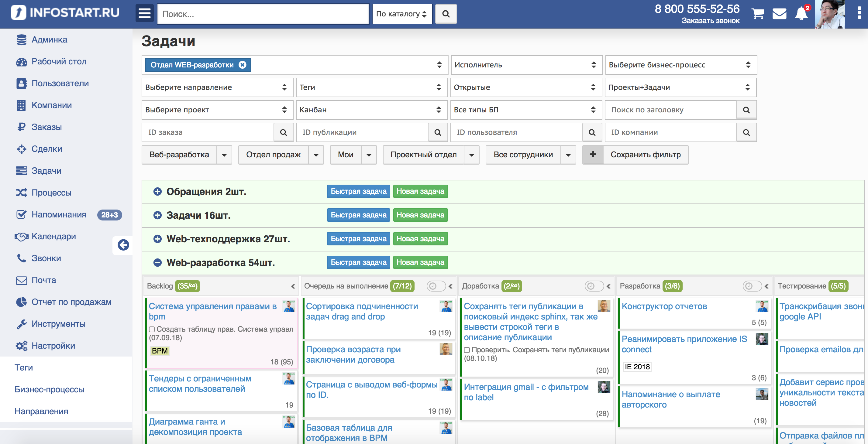Viewport: 868px width, 444px height.
Task: Open the По каталогу search scope dropdown
Action: tap(402, 14)
